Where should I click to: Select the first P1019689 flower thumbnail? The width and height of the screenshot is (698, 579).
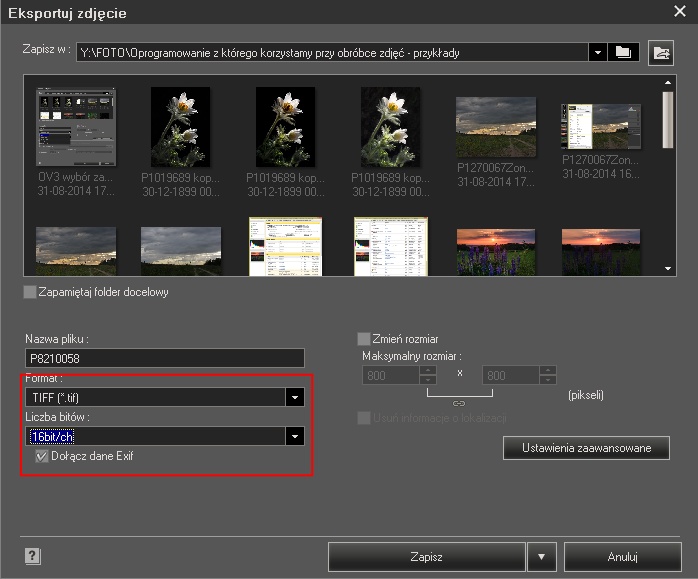point(180,127)
